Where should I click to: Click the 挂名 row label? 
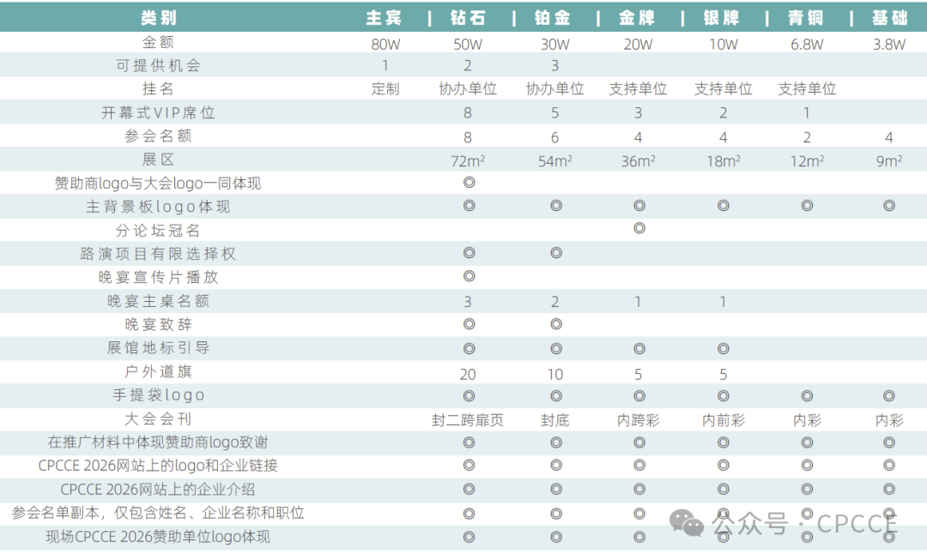158,88
